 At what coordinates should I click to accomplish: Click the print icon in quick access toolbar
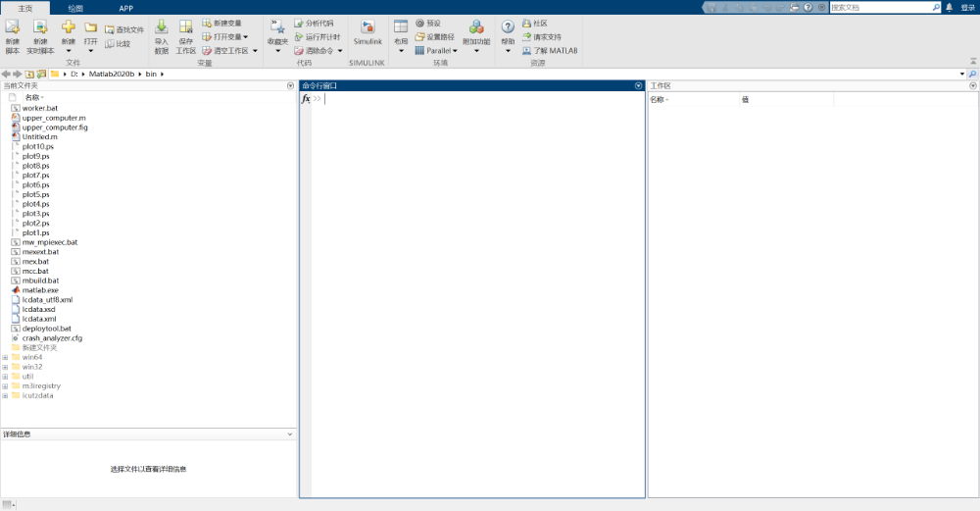(x=795, y=8)
